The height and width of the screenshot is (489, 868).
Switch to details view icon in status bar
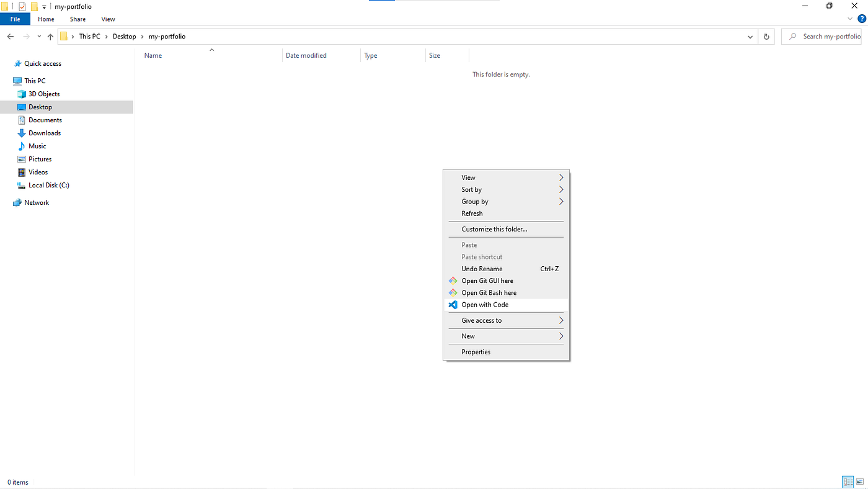click(848, 482)
